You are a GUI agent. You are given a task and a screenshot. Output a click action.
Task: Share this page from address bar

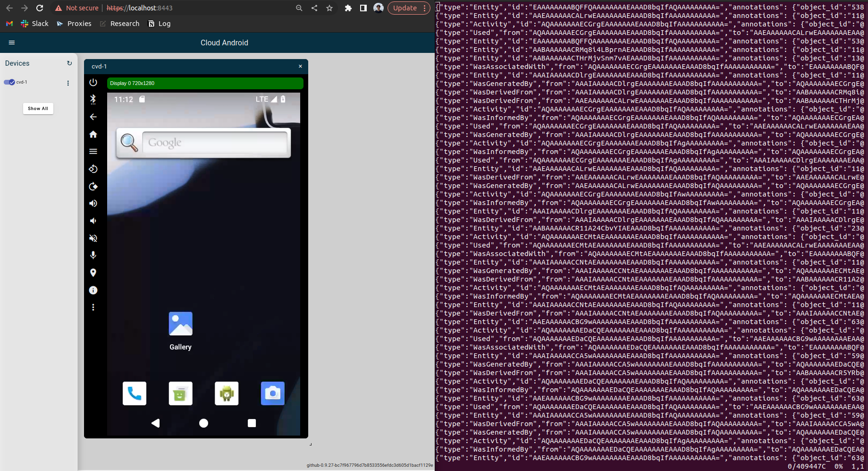pos(314,8)
